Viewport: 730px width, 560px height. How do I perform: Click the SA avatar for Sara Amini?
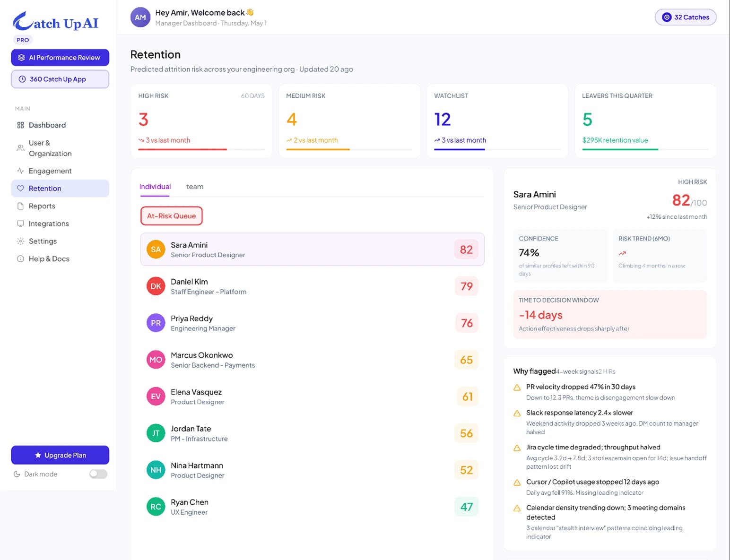(x=156, y=250)
